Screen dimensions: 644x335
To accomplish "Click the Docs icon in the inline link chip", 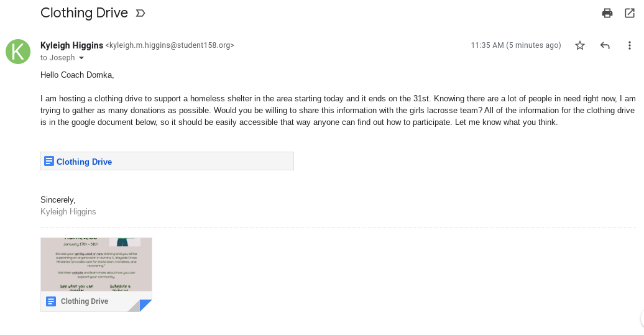I will 49,162.
